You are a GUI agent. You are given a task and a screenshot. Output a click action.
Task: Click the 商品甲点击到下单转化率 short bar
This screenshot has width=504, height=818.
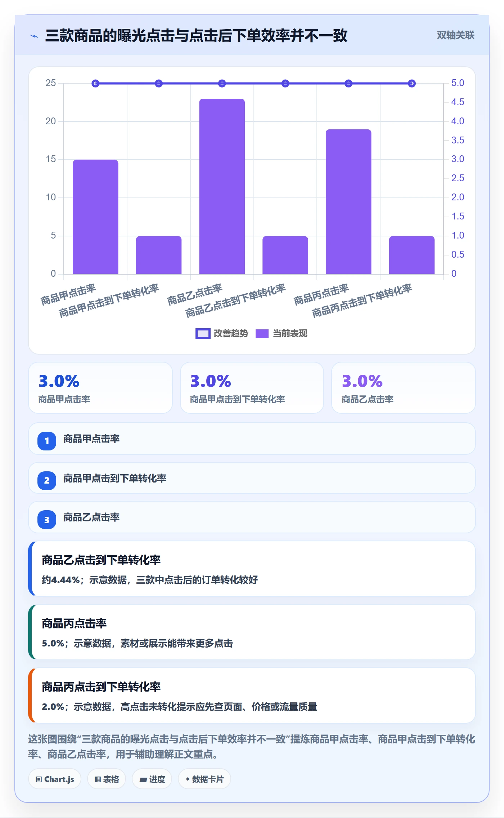click(159, 255)
